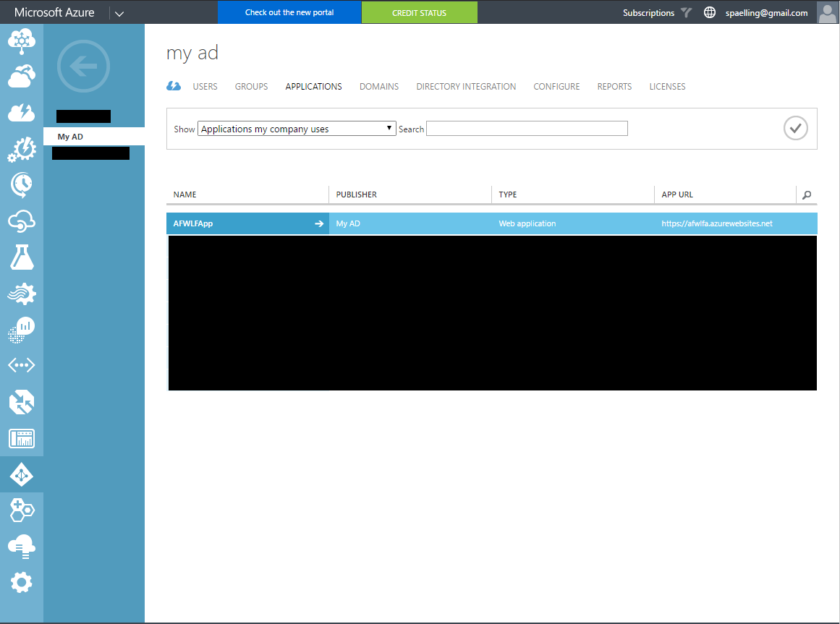Click the magnifier icon in table header
Screen dimensions: 840x624
pyautogui.click(x=807, y=195)
